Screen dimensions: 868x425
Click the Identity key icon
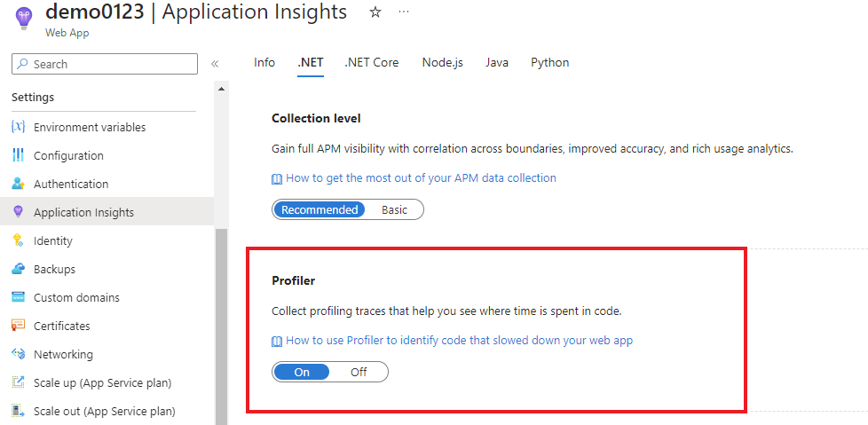pyautogui.click(x=18, y=240)
